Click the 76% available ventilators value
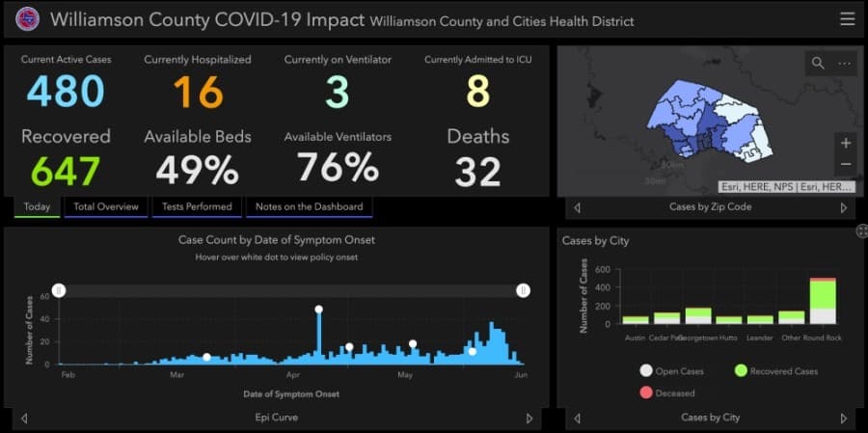This screenshot has width=868, height=433. pos(338,167)
